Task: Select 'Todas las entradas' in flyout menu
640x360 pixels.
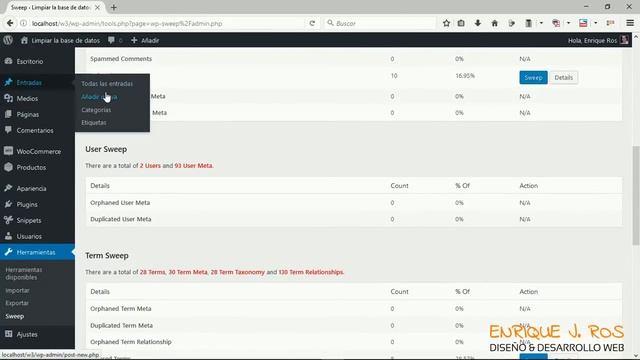Action: [107, 84]
